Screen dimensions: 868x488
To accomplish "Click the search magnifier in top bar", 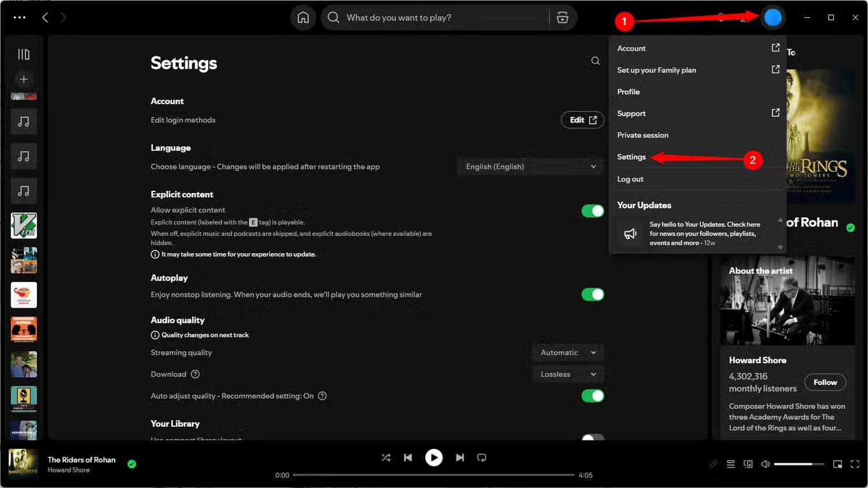I will pos(333,17).
